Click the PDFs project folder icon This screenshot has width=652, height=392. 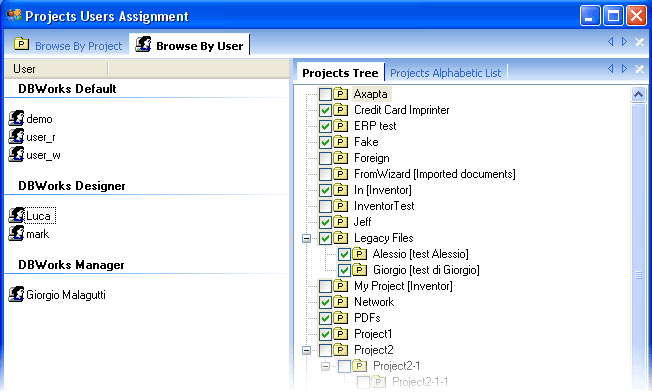point(341,318)
